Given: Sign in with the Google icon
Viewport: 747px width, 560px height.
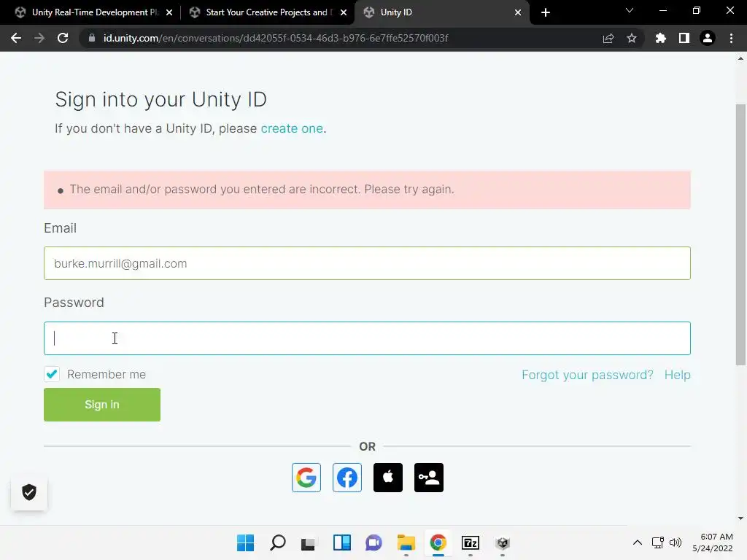Looking at the screenshot, I should coord(306,477).
